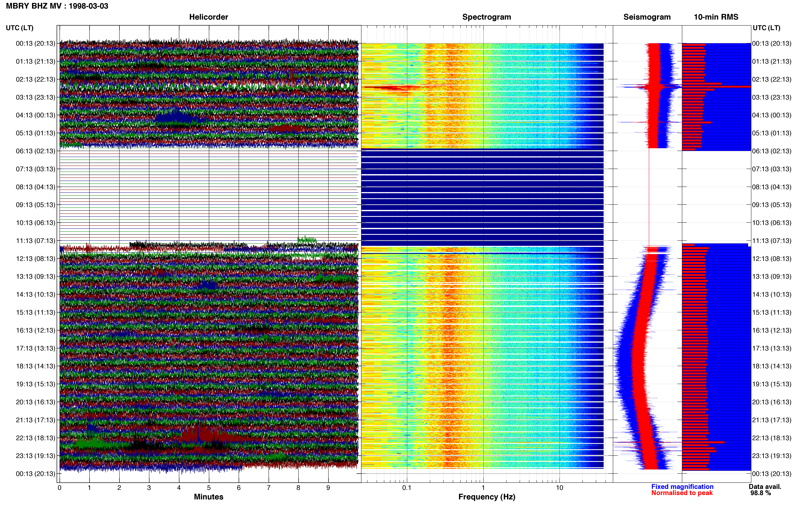Viewport: 812px width, 508px height.
Task: Click the right time label '14:13 (10:13)'
Action: pyautogui.click(x=772, y=294)
